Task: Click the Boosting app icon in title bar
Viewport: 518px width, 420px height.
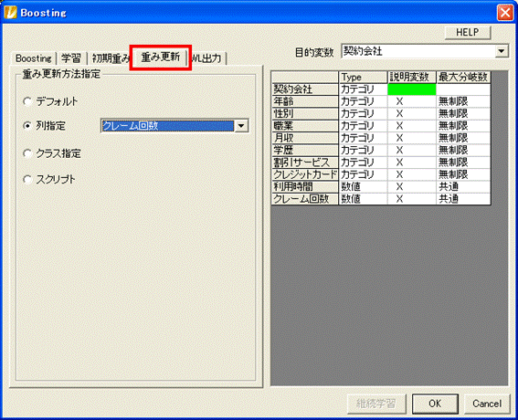Action: tap(10, 12)
